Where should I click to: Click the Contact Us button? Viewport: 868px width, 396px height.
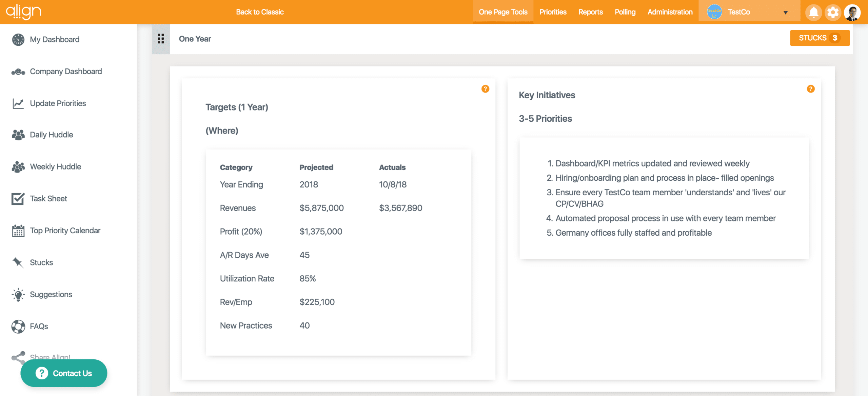coord(63,373)
